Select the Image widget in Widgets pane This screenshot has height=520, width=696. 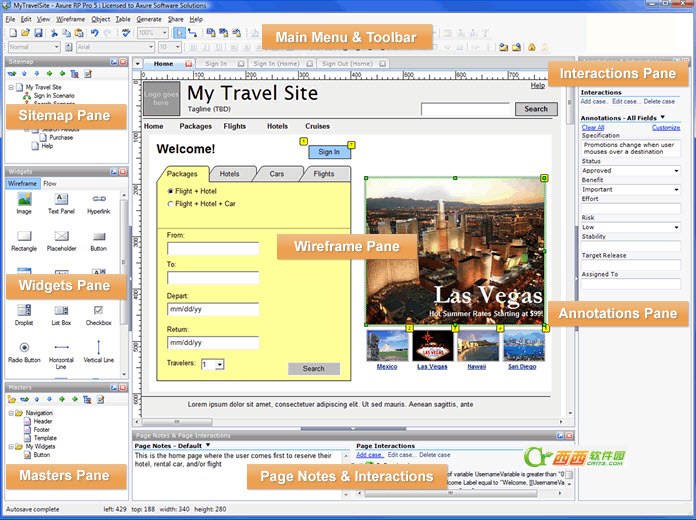click(24, 199)
